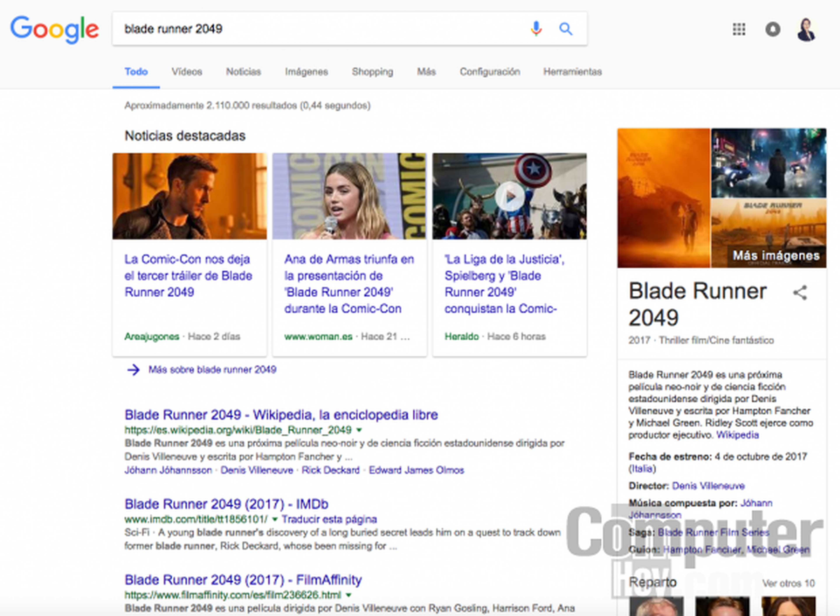Click the 2017 Thriller film/Cine fantástico subtitle

[701, 340]
